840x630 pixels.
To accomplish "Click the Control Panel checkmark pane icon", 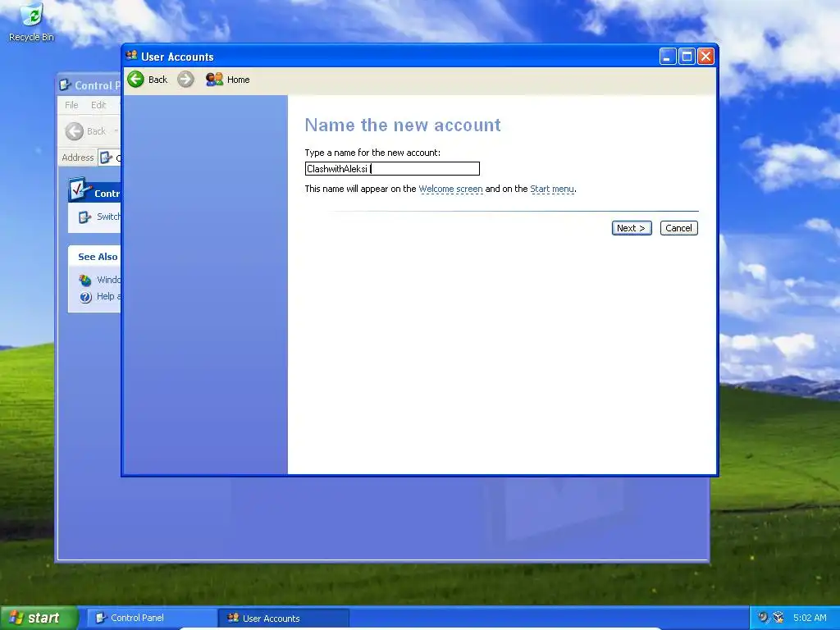I will pos(80,189).
